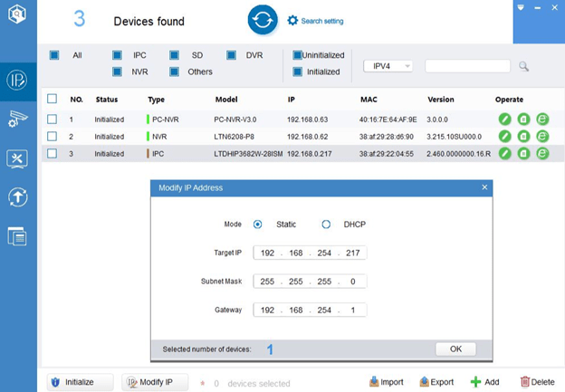Tick the checkbox for device row 2

(53, 136)
